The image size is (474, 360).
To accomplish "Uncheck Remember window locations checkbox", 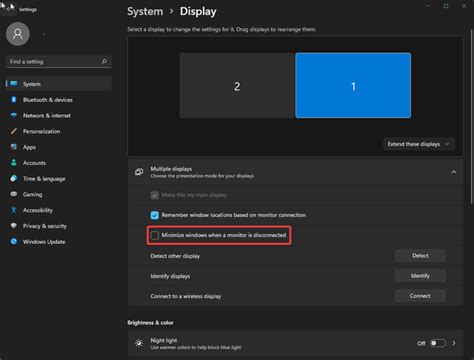I will point(155,215).
